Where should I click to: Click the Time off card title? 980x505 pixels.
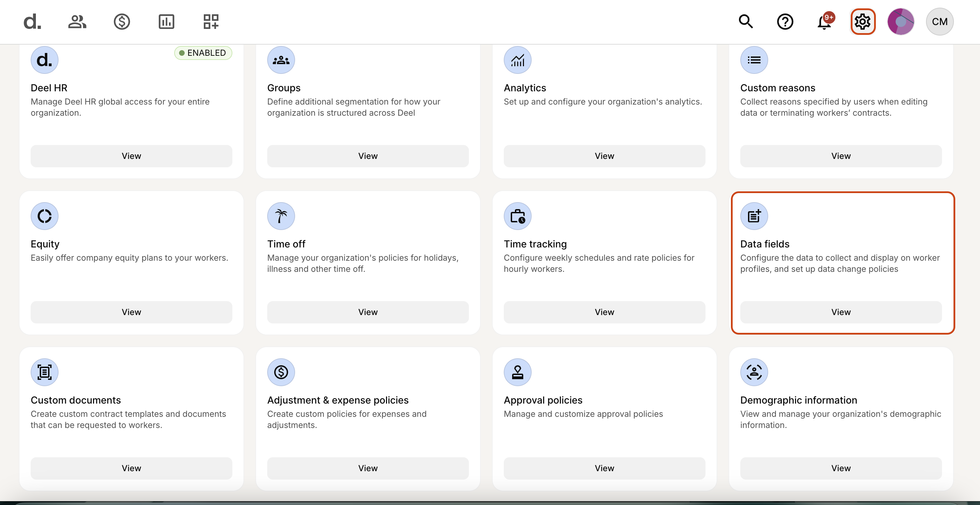click(x=286, y=244)
